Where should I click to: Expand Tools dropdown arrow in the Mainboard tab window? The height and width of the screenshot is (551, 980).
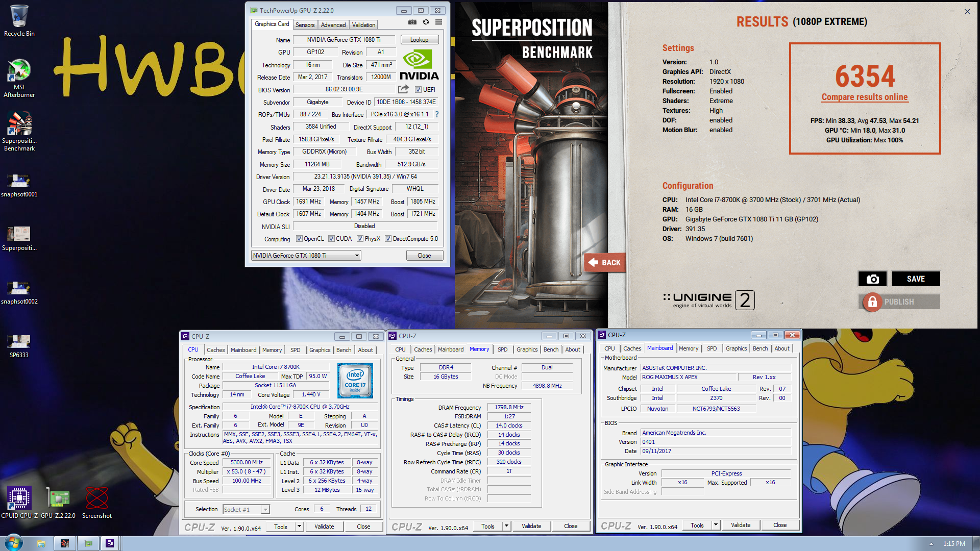click(716, 525)
